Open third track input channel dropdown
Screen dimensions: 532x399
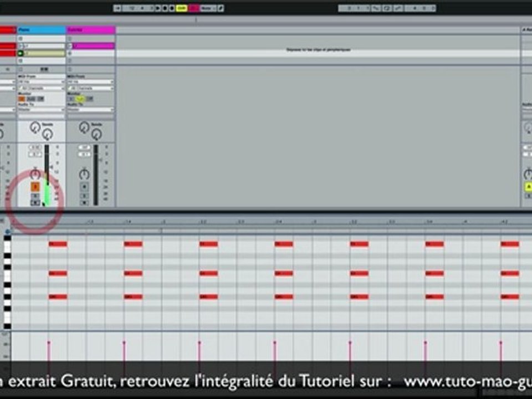[90, 88]
